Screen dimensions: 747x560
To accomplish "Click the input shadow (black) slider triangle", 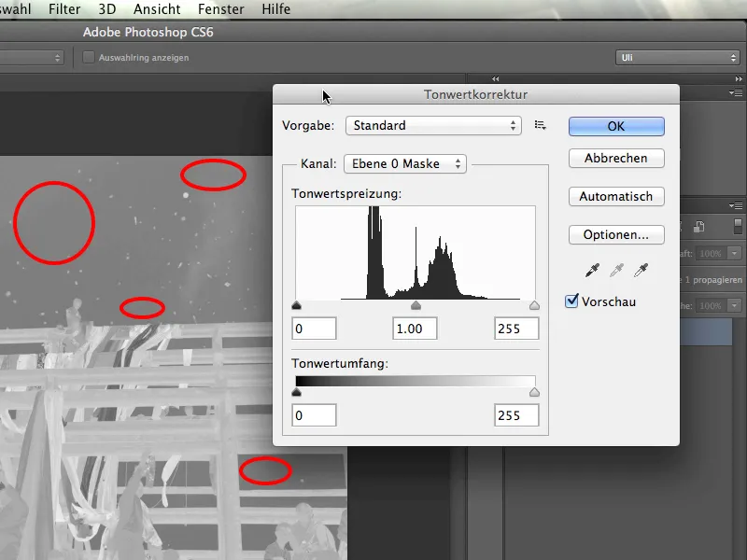I will (x=296, y=305).
